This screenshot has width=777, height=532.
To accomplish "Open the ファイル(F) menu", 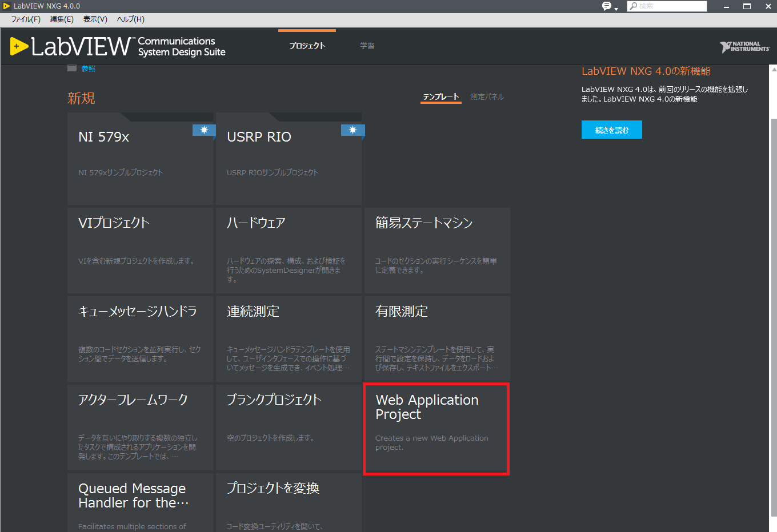I will pos(26,19).
